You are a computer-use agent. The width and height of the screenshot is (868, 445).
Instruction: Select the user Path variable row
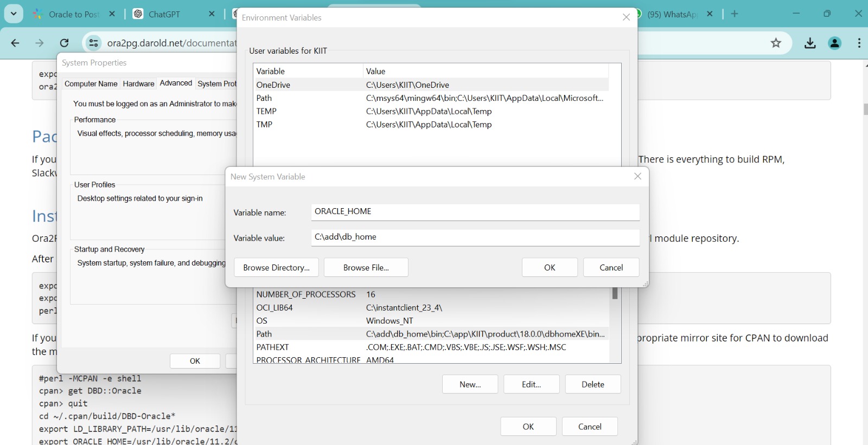pyautogui.click(x=431, y=98)
